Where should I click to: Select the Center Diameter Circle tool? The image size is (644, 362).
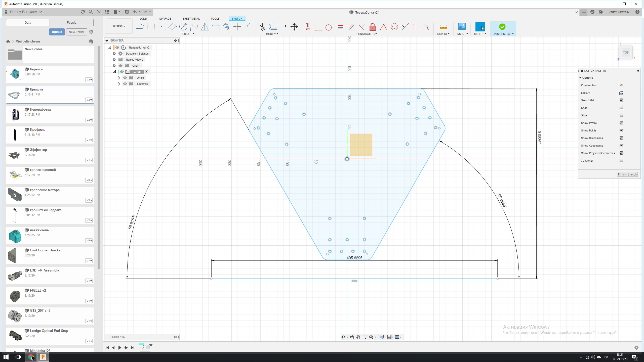click(183, 27)
